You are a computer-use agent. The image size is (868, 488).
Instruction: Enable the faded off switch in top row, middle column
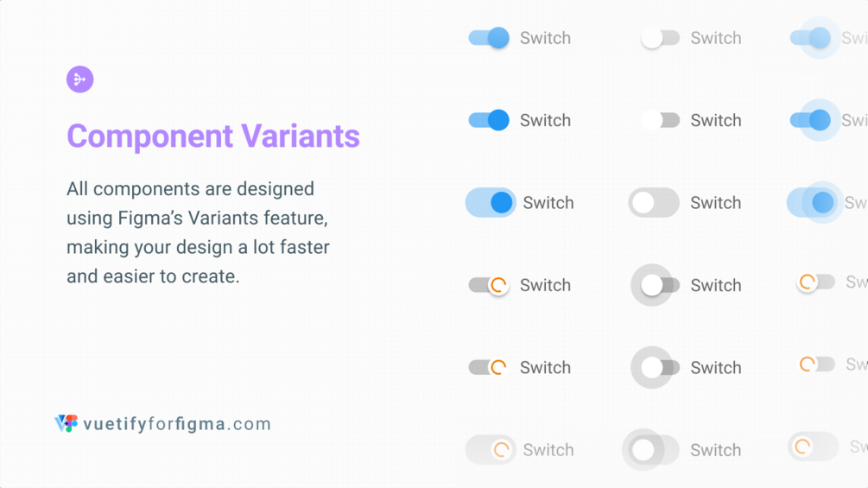660,38
